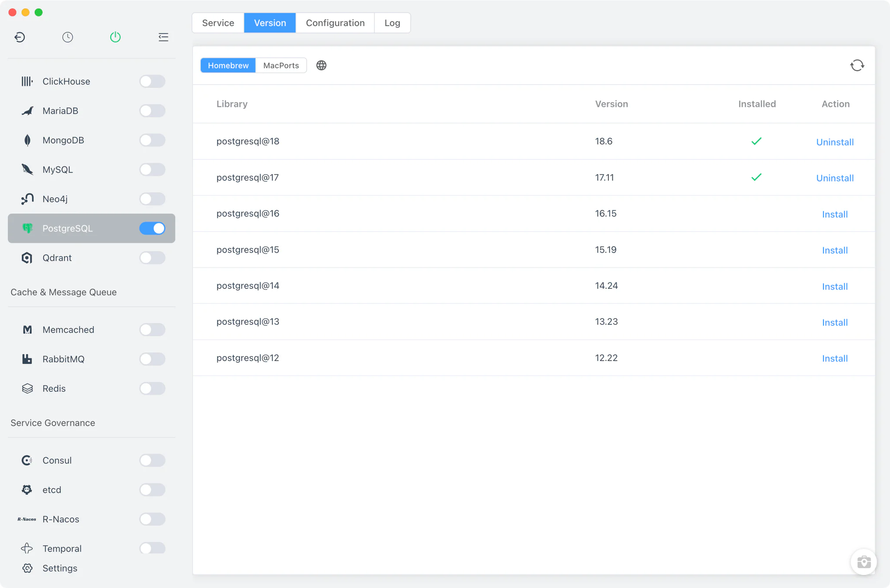Image resolution: width=890 pixels, height=588 pixels.
Task: Install postgresql@16
Action: coord(835,214)
